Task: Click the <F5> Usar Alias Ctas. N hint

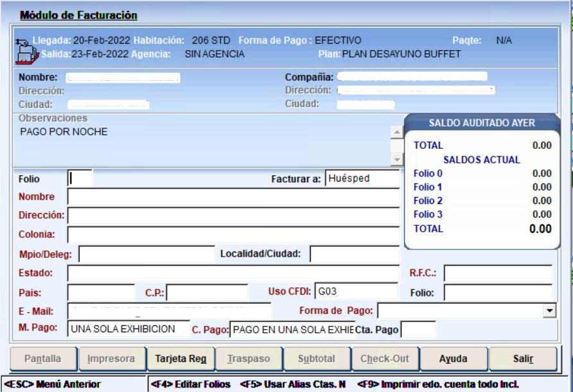Action: (x=293, y=384)
